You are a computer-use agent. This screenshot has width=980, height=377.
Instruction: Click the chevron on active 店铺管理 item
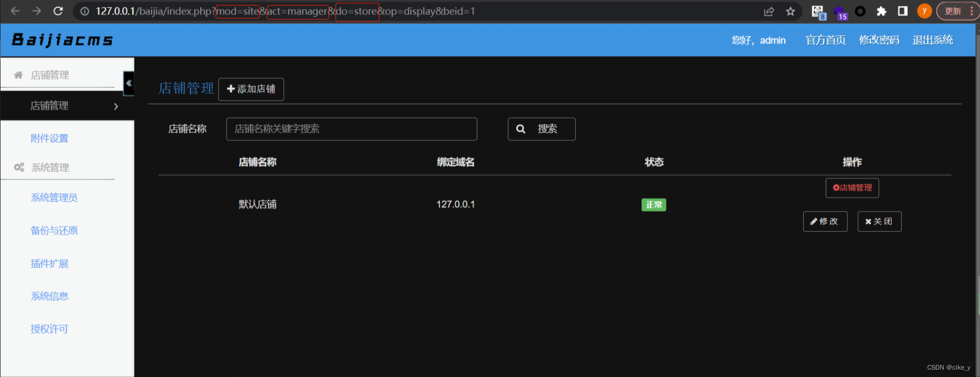click(x=116, y=107)
